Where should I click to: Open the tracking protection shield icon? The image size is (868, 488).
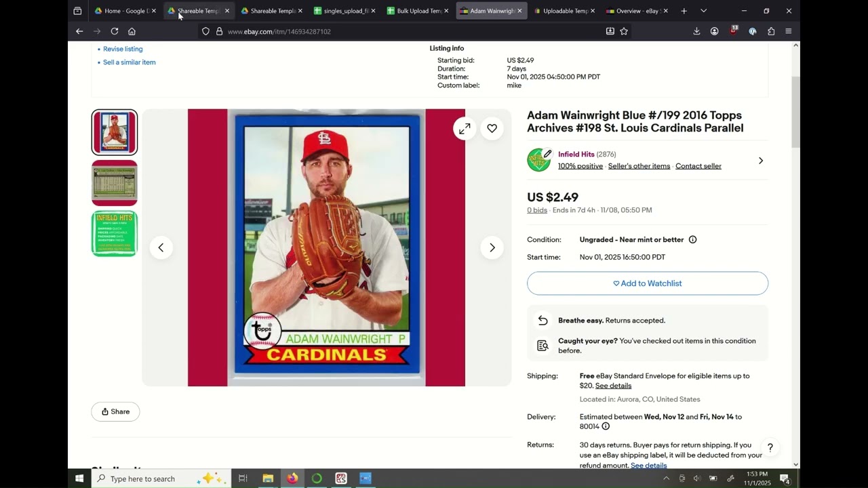pyautogui.click(x=205, y=31)
